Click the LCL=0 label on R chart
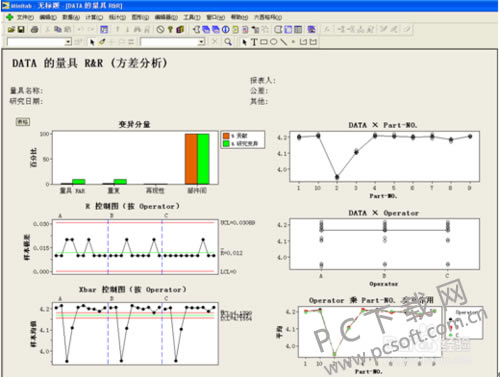The width and height of the screenshot is (500, 377). click(228, 272)
